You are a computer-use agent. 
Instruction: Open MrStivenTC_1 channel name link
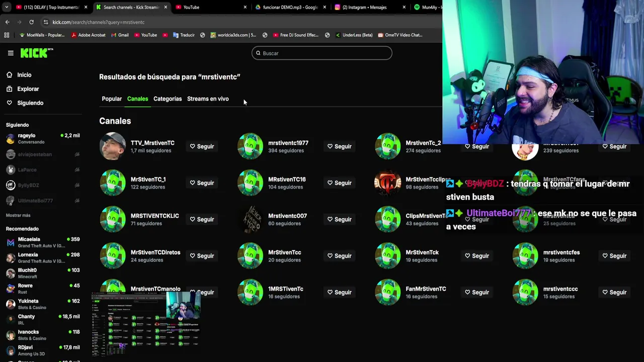(x=148, y=179)
